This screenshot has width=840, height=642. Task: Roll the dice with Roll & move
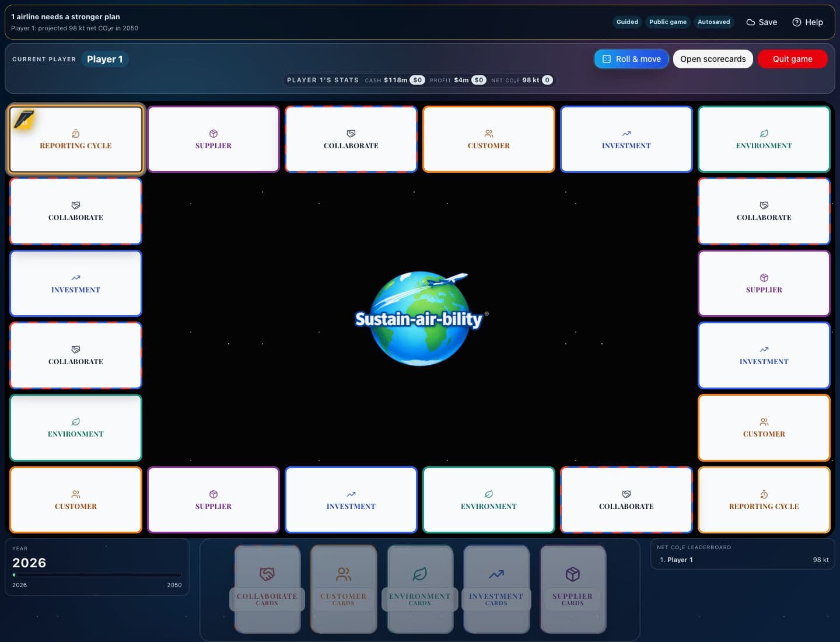(x=631, y=59)
